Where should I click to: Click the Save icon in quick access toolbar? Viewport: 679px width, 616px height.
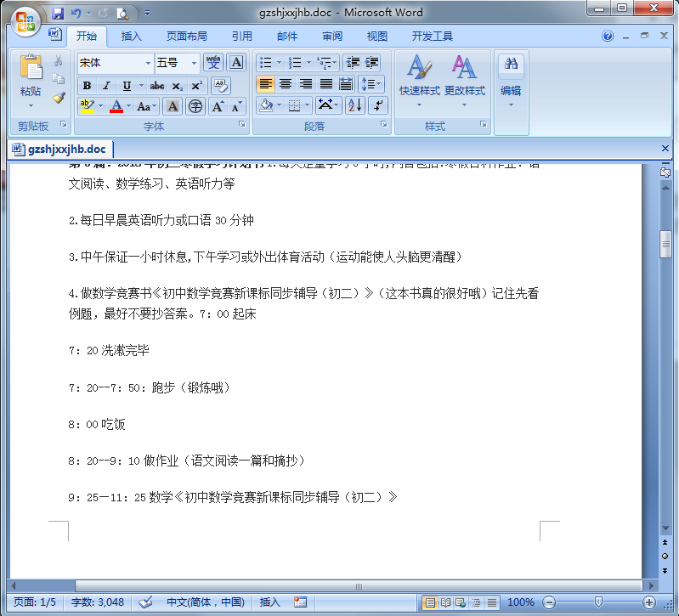[58, 14]
